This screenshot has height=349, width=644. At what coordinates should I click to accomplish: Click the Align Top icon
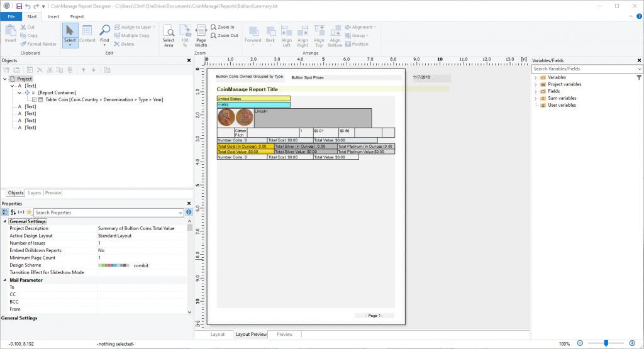point(319,36)
